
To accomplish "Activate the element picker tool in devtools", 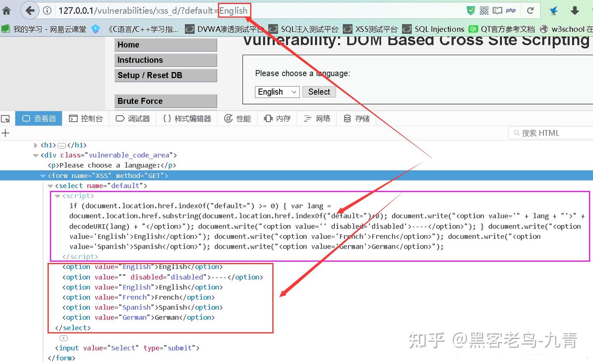I will click(6, 119).
